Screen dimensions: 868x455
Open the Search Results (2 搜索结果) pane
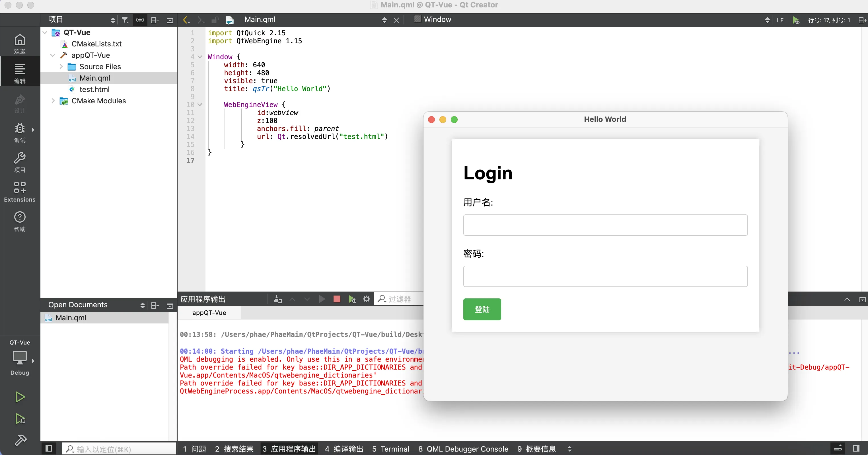click(x=234, y=449)
